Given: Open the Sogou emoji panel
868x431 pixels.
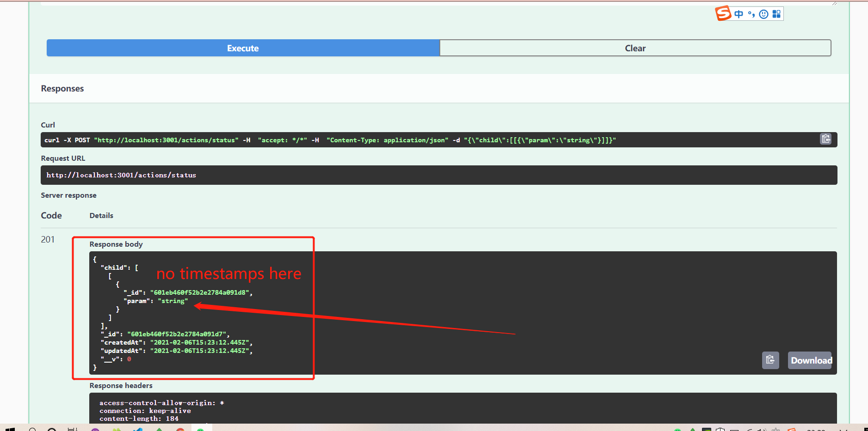Looking at the screenshot, I should tap(763, 14).
